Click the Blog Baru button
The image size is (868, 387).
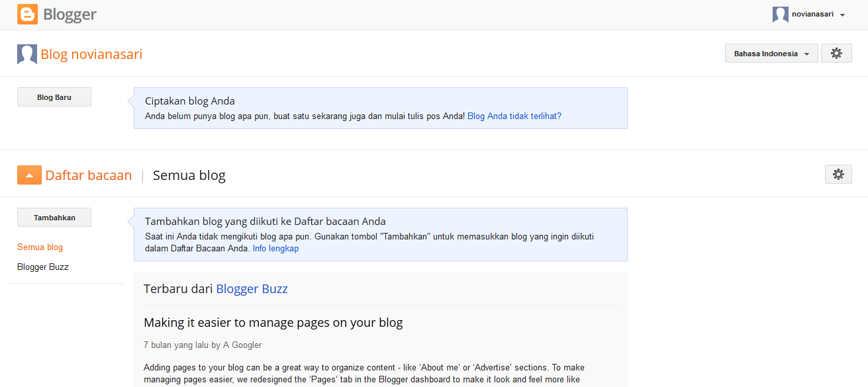pos(54,97)
